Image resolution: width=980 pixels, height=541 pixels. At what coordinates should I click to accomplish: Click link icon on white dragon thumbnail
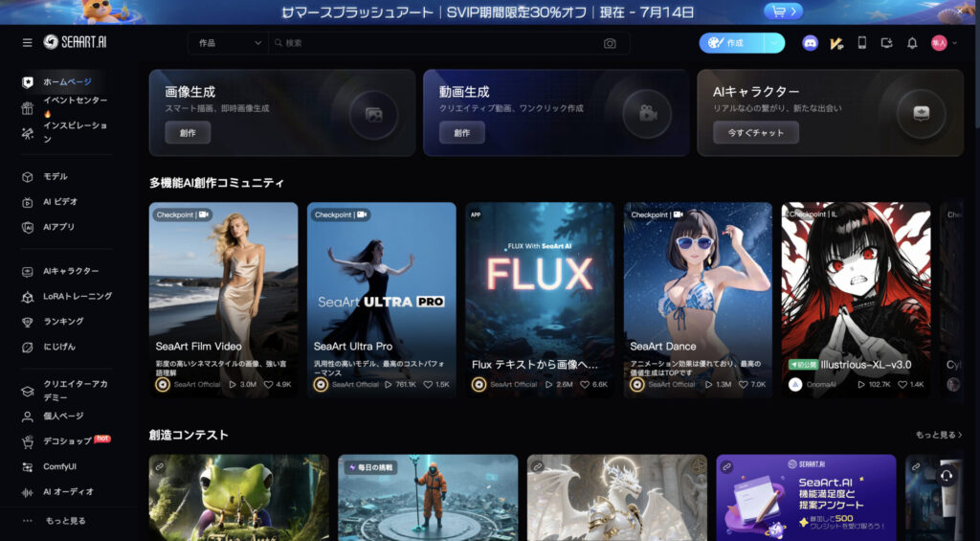[538, 466]
